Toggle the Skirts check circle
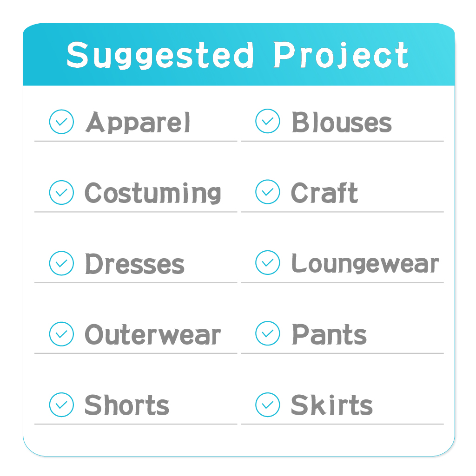Screen dimensions: 476x476 point(267,404)
